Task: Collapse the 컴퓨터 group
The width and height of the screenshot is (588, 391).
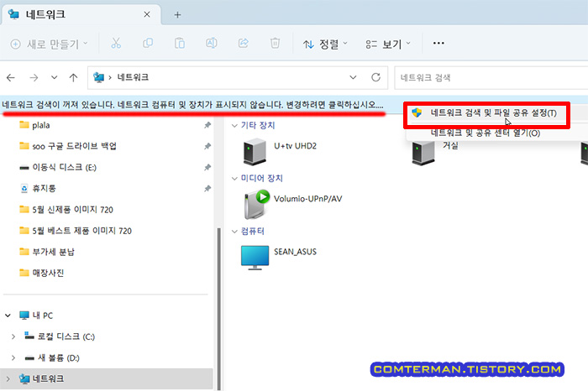Action: click(234, 232)
